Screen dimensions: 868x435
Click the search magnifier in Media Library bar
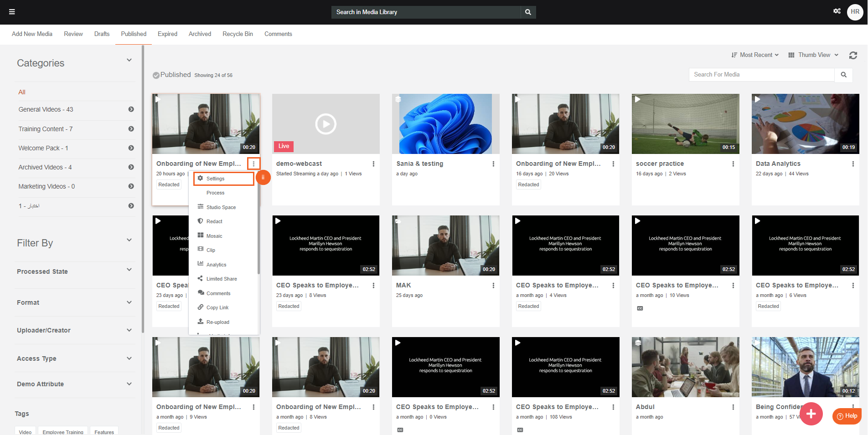528,12
